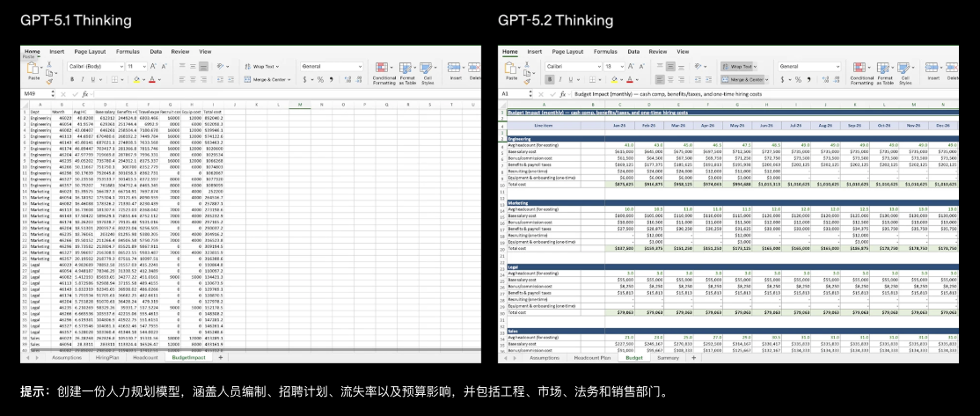Click the percent style icon in GPT-5.1 window
This screenshot has height=416, width=980.
[320, 79]
